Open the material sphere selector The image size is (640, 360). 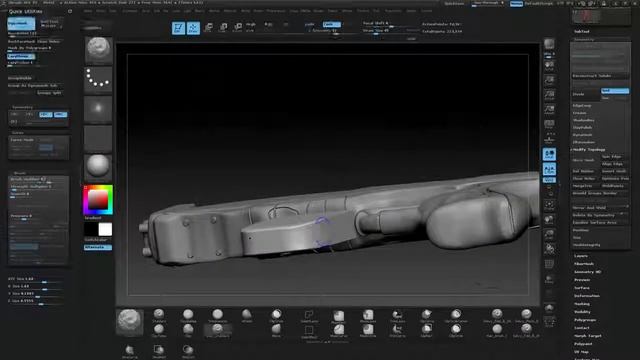98,167
